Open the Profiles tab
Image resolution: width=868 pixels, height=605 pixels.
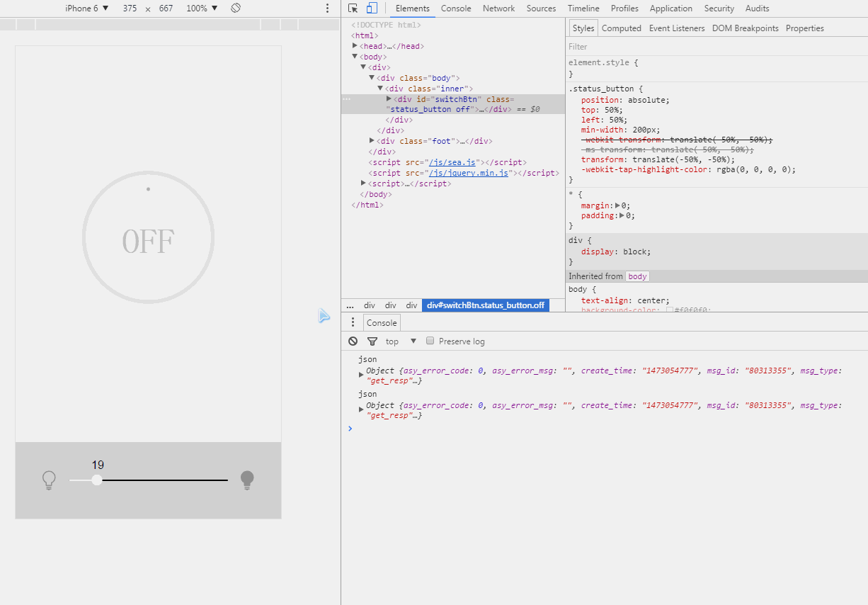(624, 9)
